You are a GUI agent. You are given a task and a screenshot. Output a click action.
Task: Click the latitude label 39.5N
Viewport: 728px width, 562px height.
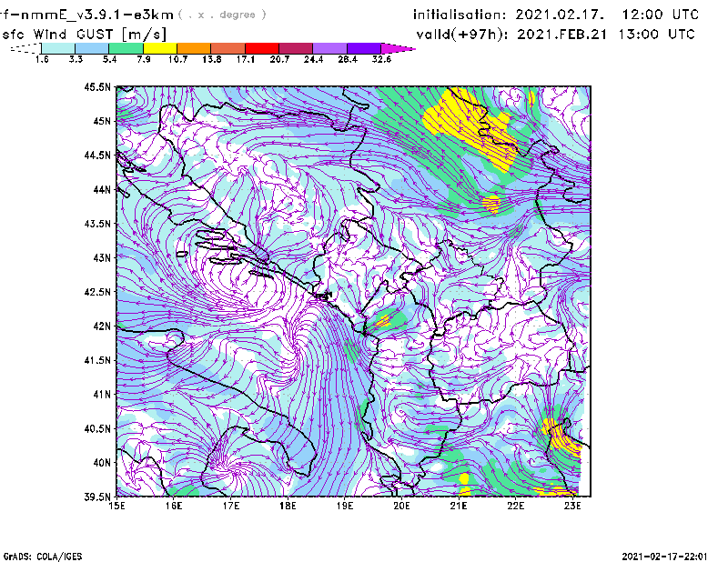click(x=97, y=497)
